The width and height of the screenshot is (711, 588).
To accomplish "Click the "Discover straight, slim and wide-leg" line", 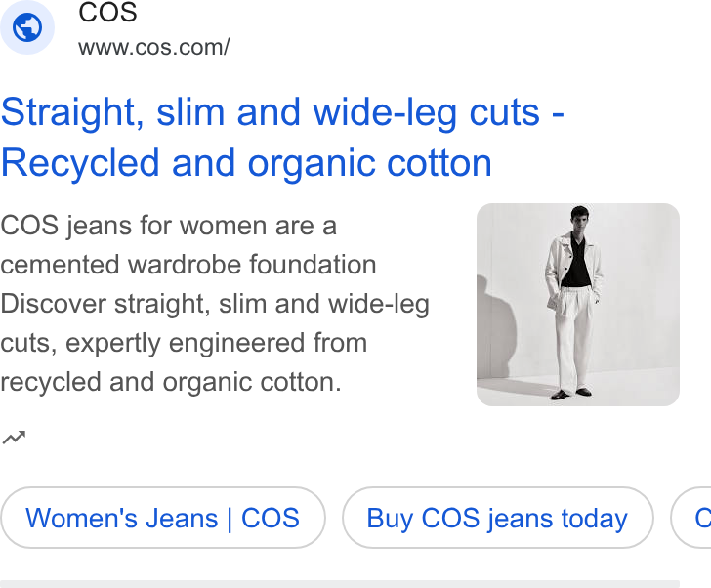I will pos(215,304).
